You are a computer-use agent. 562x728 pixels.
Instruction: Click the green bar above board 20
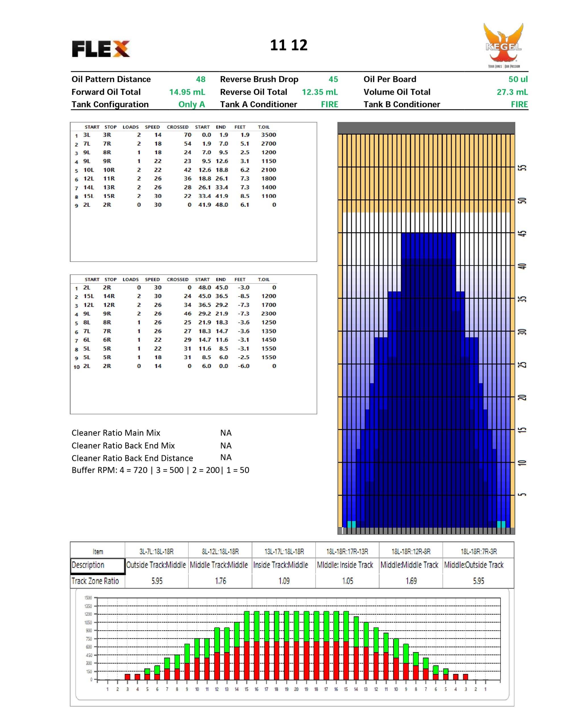(x=296, y=626)
